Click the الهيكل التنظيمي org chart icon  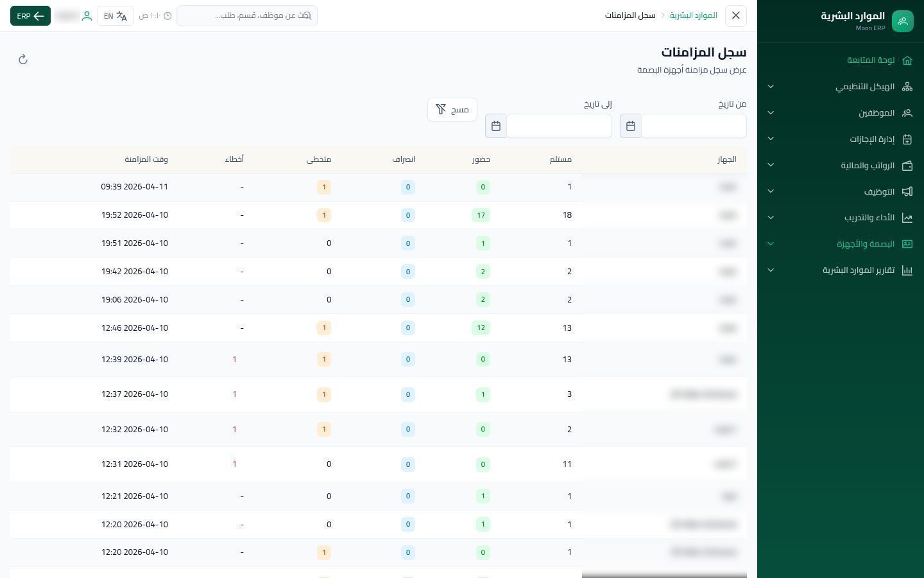click(907, 87)
